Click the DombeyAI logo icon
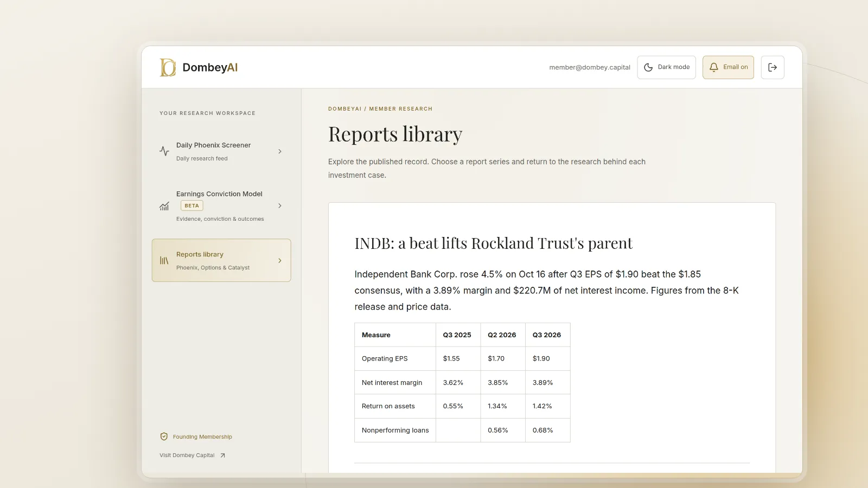 pos(168,67)
